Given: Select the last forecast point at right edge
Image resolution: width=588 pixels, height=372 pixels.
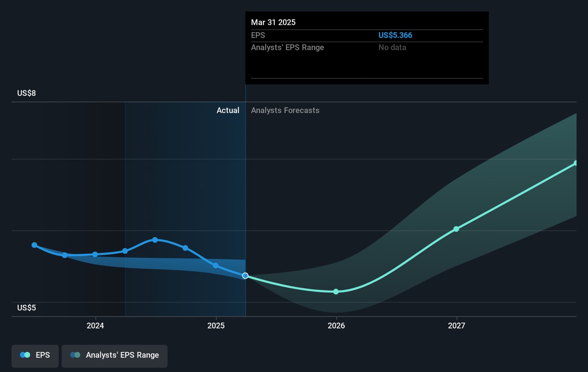Looking at the screenshot, I should (x=575, y=163).
